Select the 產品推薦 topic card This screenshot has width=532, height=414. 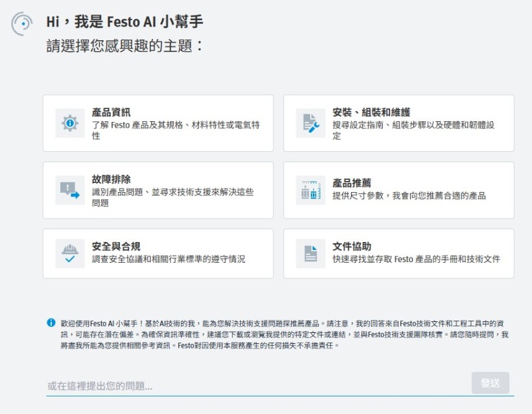click(396, 188)
